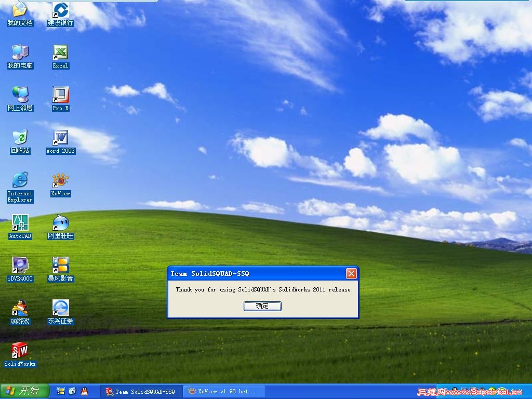The height and width of the screenshot is (399, 532).
Task: Close the Team SolidSQUAD-SSQ dialog
Action: click(x=351, y=273)
